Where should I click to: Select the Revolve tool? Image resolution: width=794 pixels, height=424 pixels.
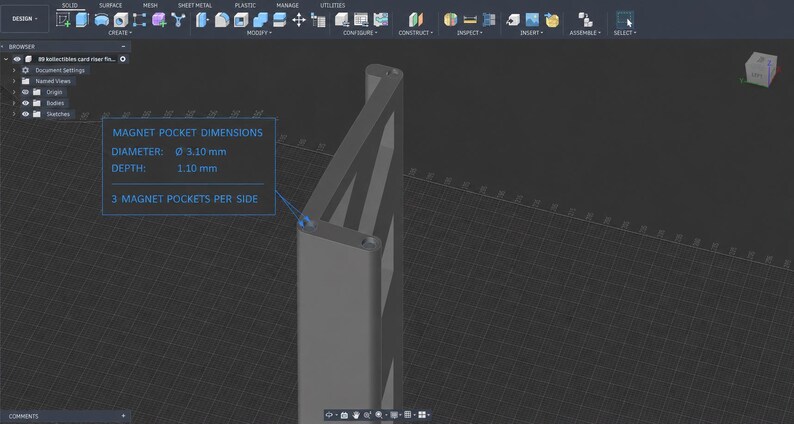101,20
